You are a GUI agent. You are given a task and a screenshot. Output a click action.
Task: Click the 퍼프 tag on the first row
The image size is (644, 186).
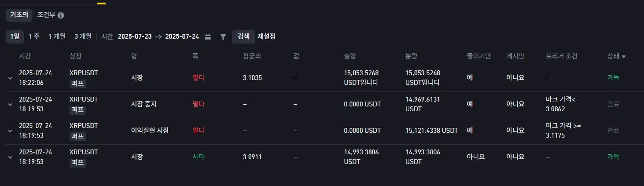[x=77, y=83]
